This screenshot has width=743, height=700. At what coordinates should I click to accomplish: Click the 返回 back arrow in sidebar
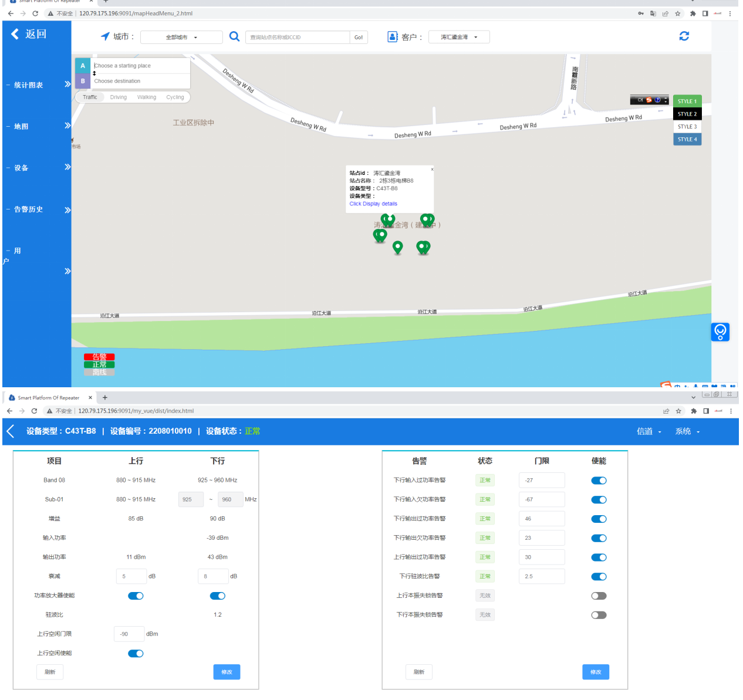pos(15,34)
